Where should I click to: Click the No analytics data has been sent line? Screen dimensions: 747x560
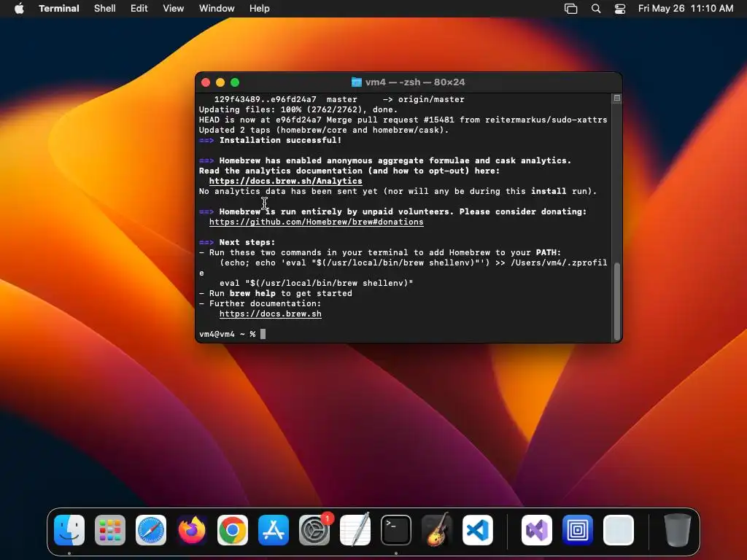(x=398, y=191)
